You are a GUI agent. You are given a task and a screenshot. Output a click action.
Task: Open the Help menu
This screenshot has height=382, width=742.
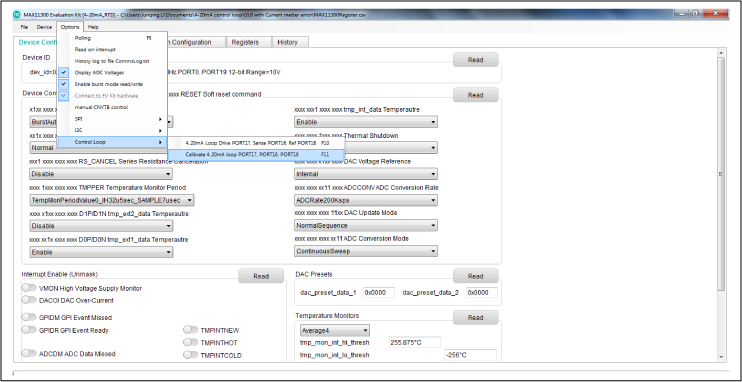[93, 27]
